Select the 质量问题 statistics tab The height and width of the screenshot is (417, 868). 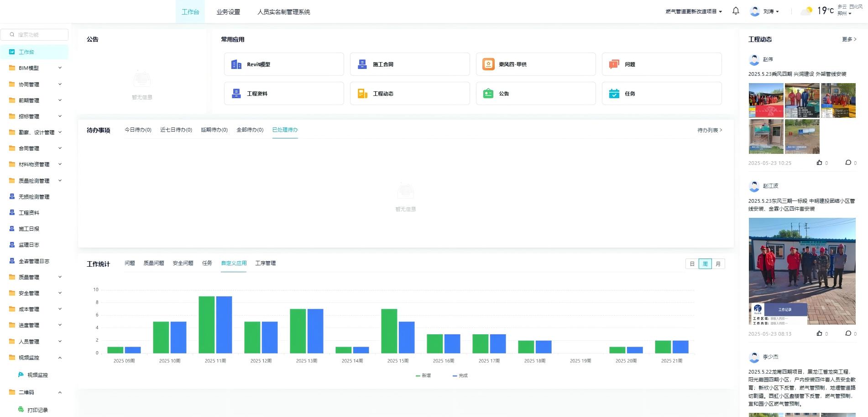154,263
